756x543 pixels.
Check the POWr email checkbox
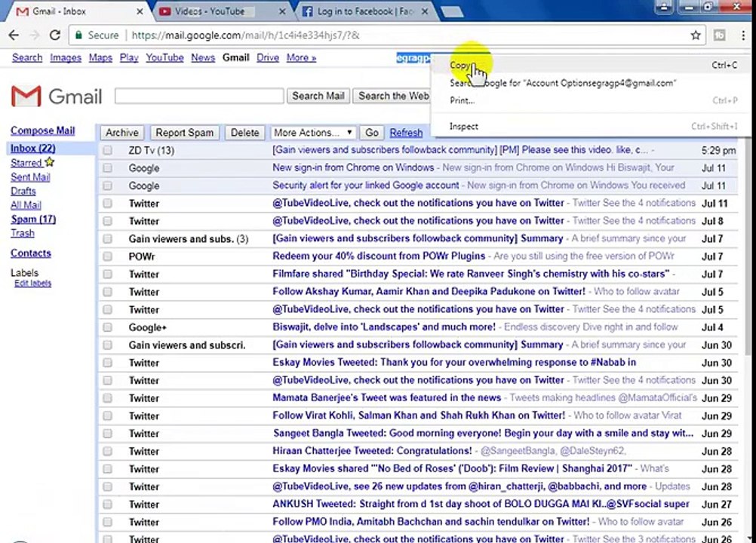coord(108,256)
